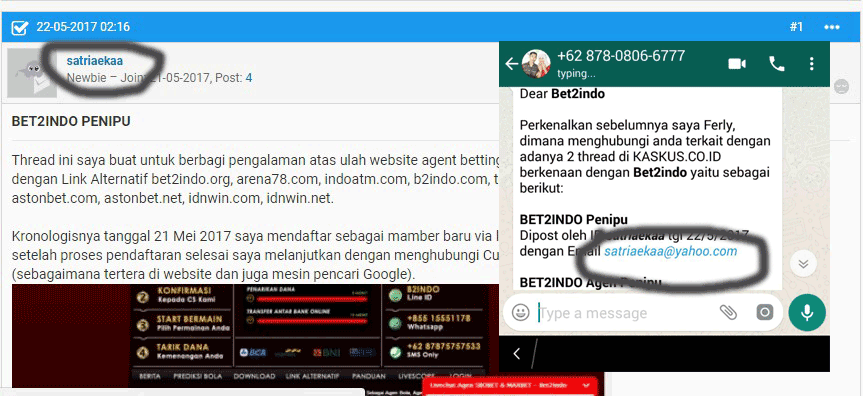Open contact +62 878-0806-6777 info
This screenshot has width=863, height=396.
pyautogui.click(x=621, y=56)
